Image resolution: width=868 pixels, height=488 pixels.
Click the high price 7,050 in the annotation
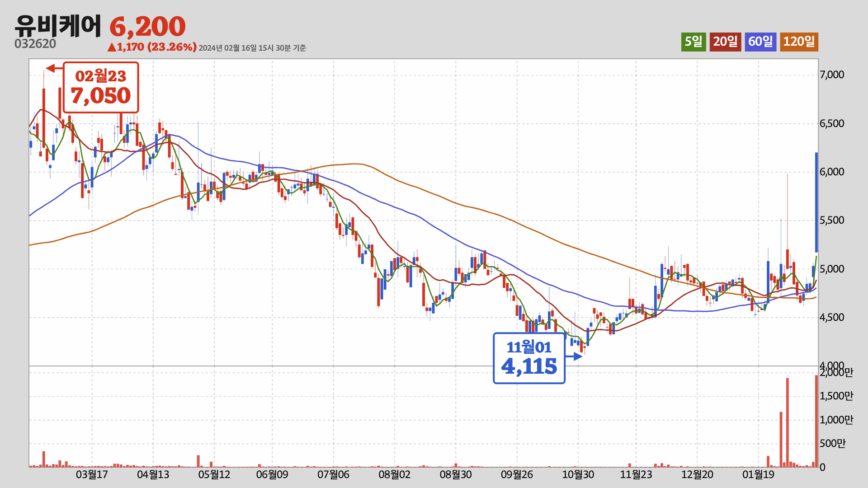tap(100, 96)
